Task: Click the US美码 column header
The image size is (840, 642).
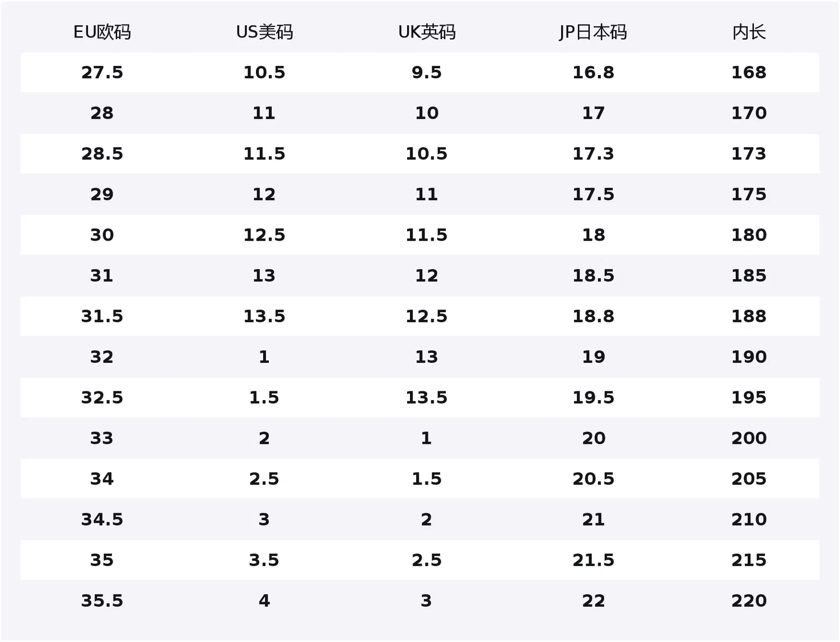Action: [264, 32]
